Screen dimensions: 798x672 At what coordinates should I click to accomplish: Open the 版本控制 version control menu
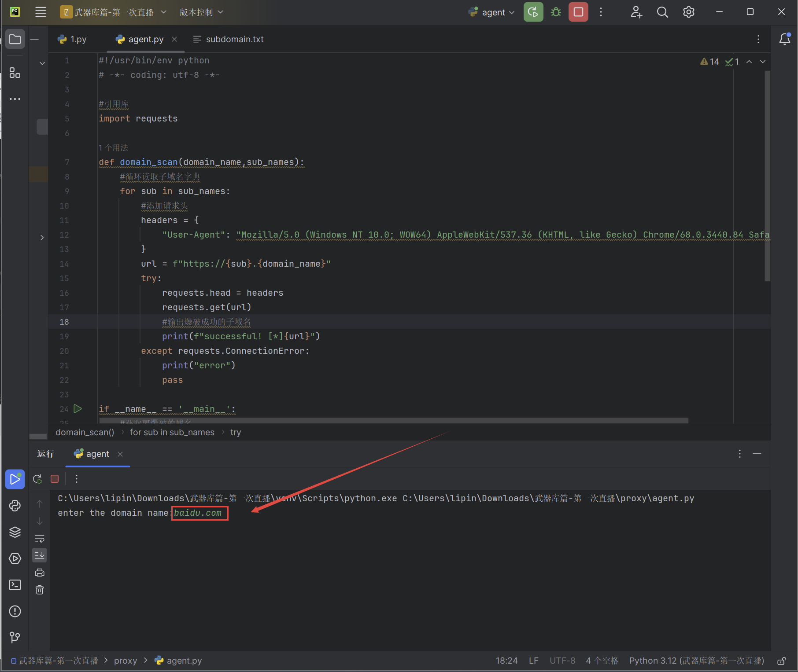point(201,12)
